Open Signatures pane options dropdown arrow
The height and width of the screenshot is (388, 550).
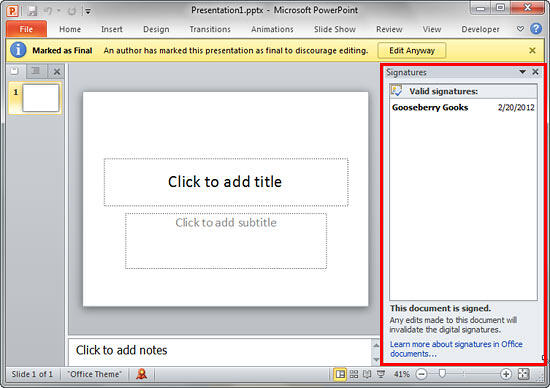[522, 72]
